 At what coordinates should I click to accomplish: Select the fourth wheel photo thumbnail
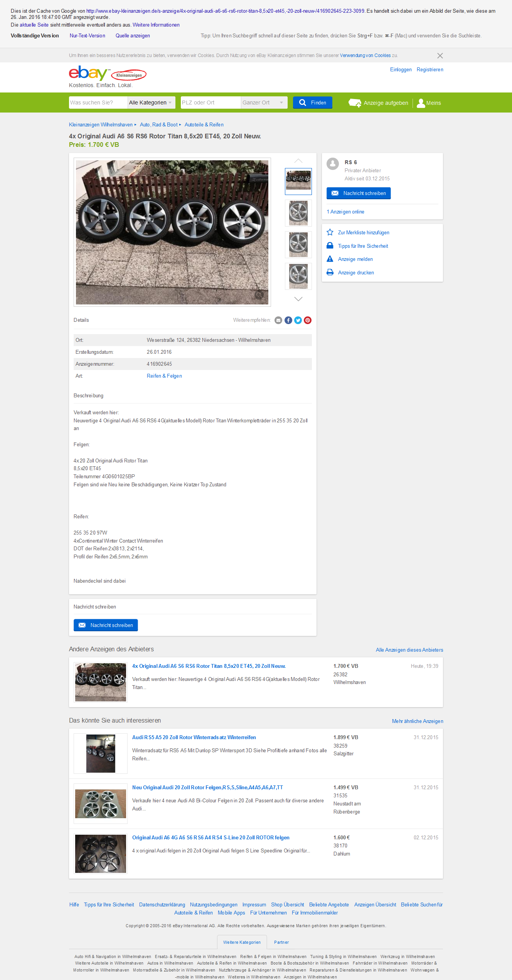point(298,276)
